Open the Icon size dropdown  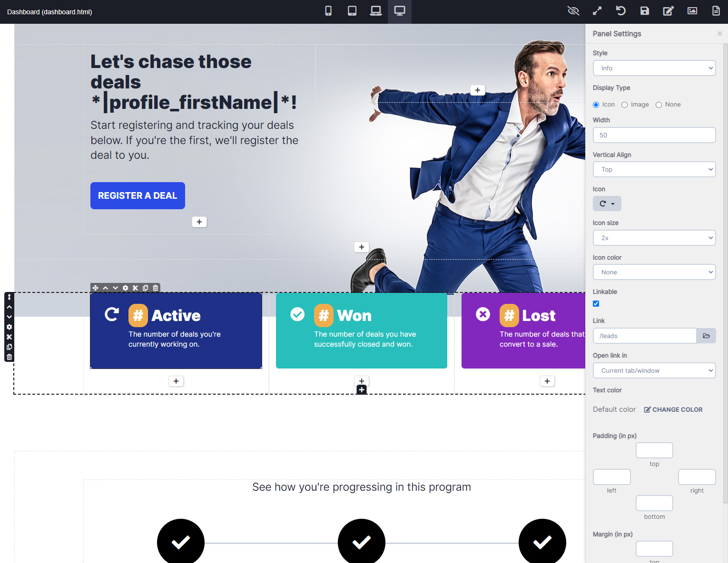tap(654, 238)
